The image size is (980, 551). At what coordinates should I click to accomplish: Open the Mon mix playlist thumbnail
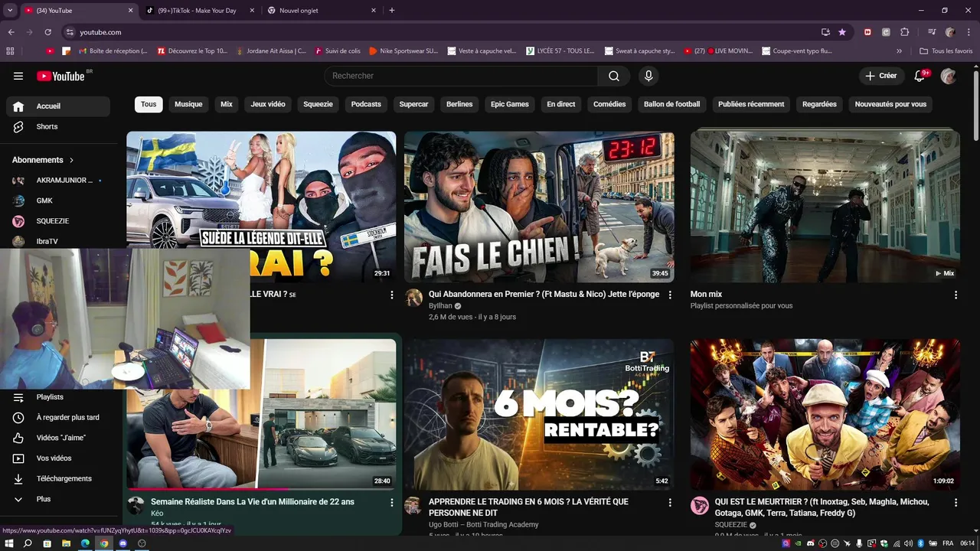point(825,207)
